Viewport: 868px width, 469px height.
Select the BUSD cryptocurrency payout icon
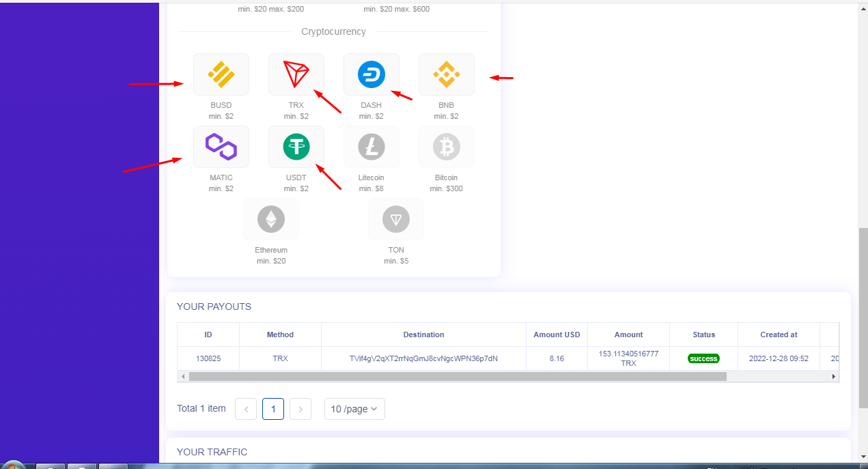pos(221,74)
